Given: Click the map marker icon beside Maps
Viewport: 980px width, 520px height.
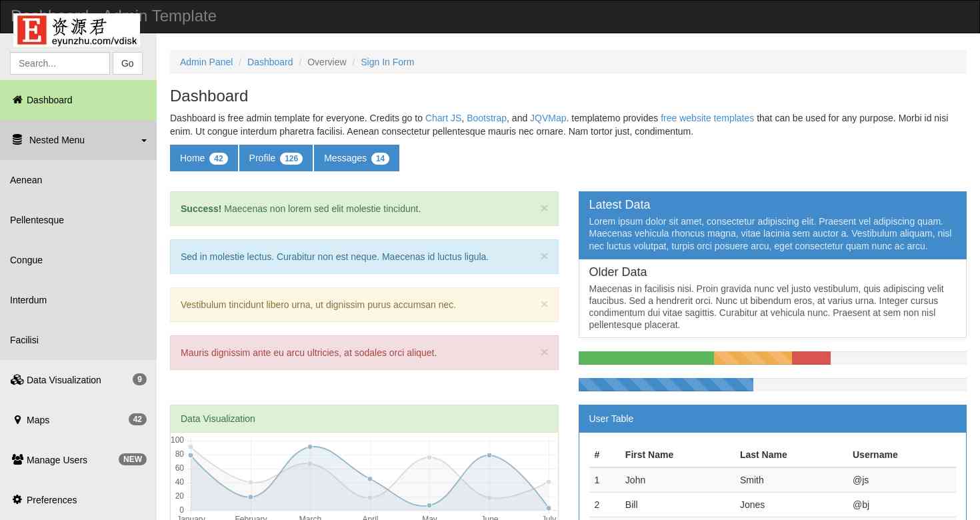Looking at the screenshot, I should 17,420.
